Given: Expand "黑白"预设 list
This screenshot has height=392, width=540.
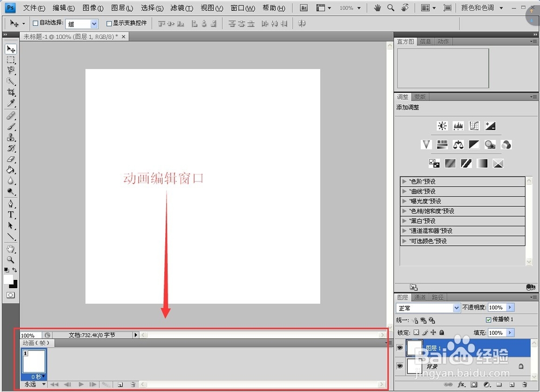Looking at the screenshot, I should (404, 221).
